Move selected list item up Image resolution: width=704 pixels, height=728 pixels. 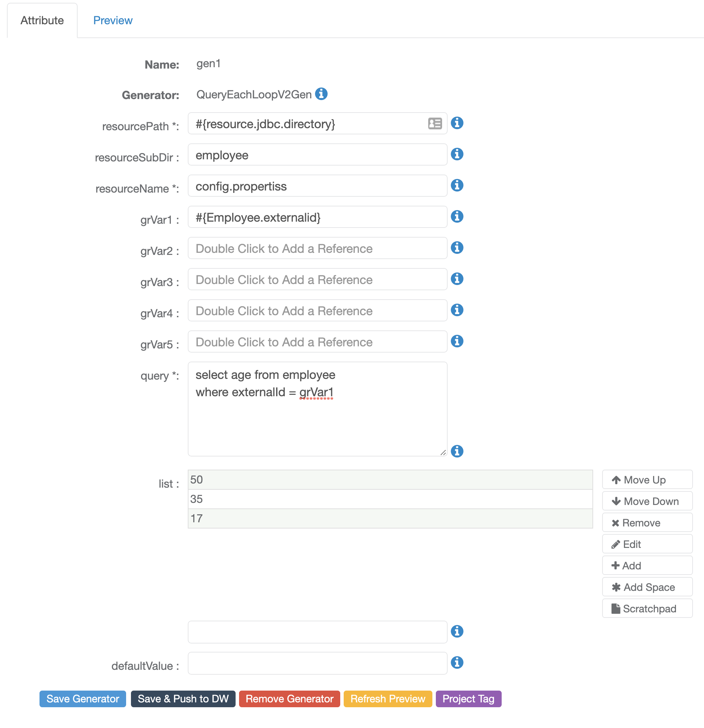click(x=647, y=480)
